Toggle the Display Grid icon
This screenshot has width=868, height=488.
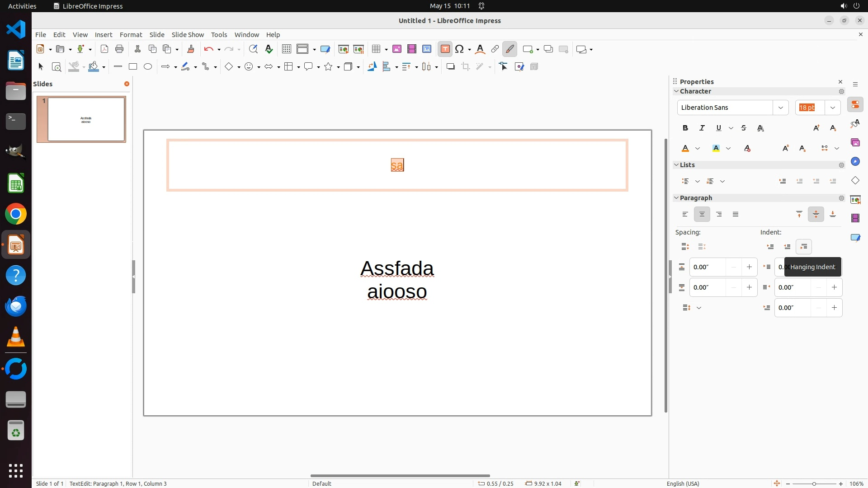[x=286, y=49]
